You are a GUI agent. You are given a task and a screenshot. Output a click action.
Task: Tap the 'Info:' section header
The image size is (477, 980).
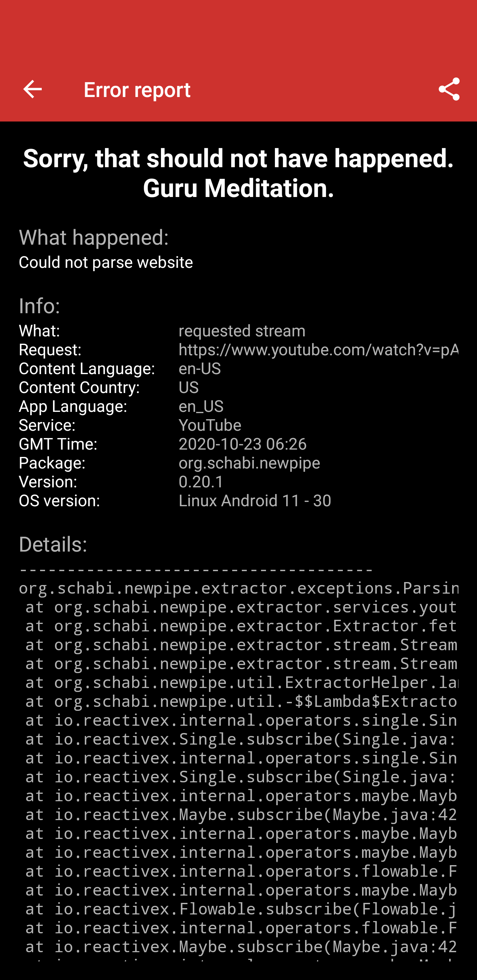point(40,306)
